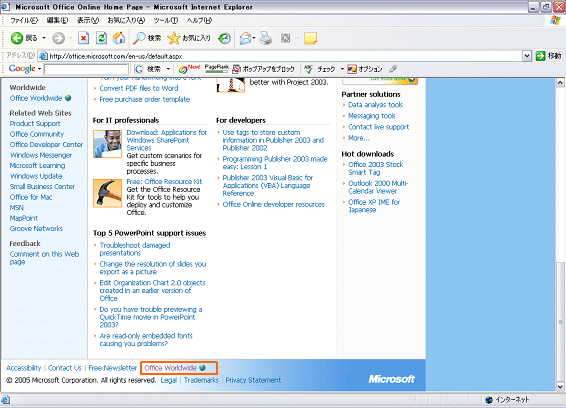This screenshot has width=566, height=408.
Task: Click the Google toolbar search box
Action: pos(86,69)
